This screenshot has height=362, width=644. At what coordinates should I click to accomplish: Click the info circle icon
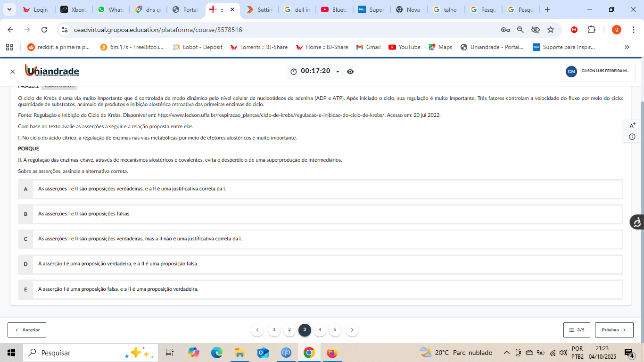[632, 137]
